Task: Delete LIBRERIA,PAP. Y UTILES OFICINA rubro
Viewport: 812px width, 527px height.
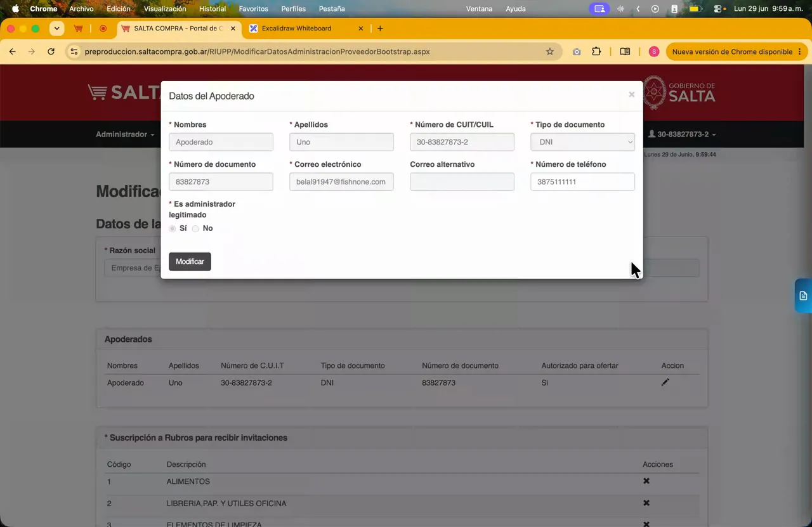Action: tap(646, 503)
